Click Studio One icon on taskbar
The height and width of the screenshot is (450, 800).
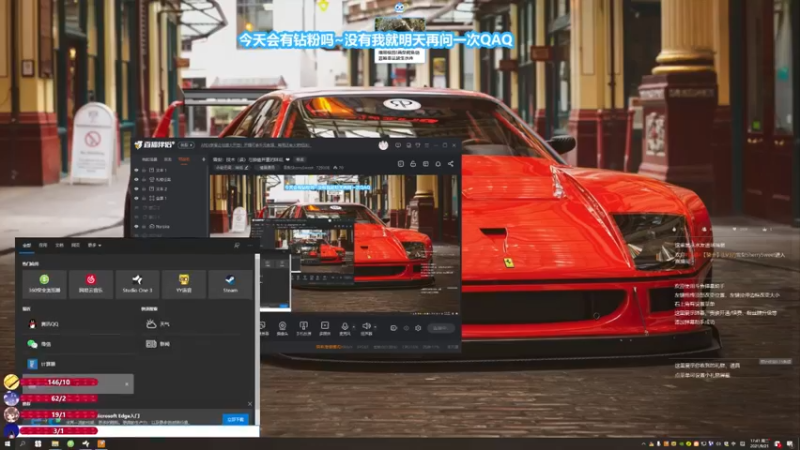86,444
